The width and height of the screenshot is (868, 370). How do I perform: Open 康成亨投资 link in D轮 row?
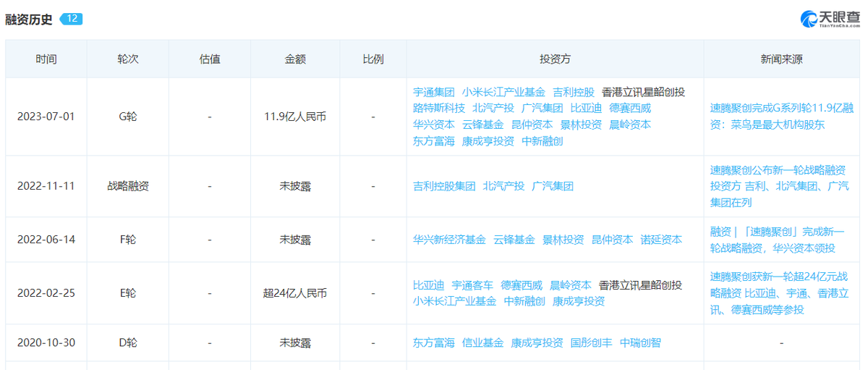(x=537, y=342)
